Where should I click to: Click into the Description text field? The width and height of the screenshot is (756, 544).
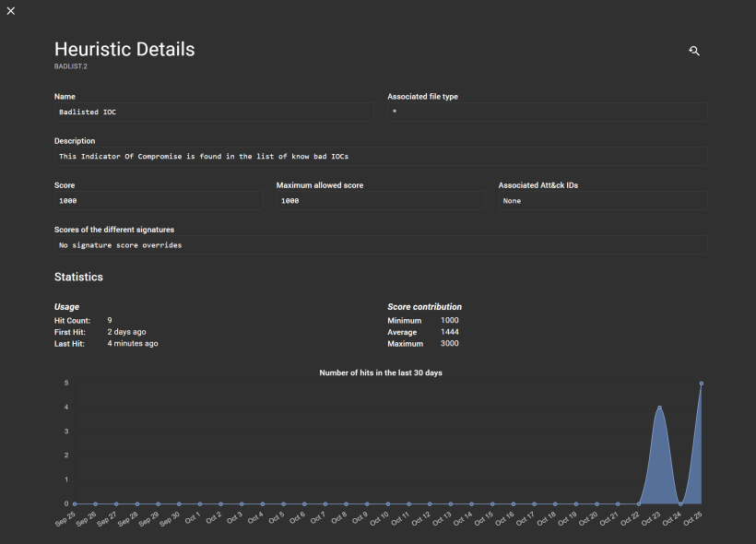point(381,156)
